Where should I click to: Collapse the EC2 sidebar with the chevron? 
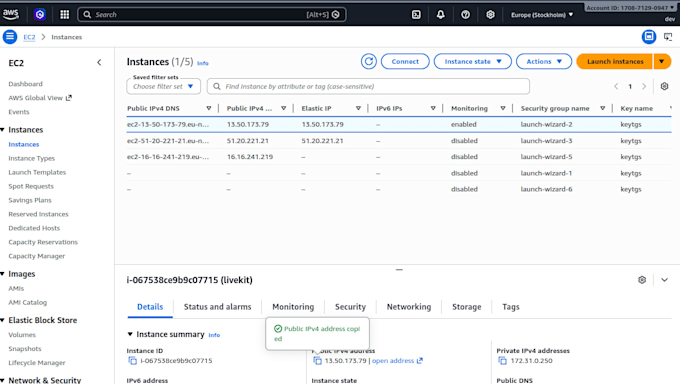click(99, 63)
